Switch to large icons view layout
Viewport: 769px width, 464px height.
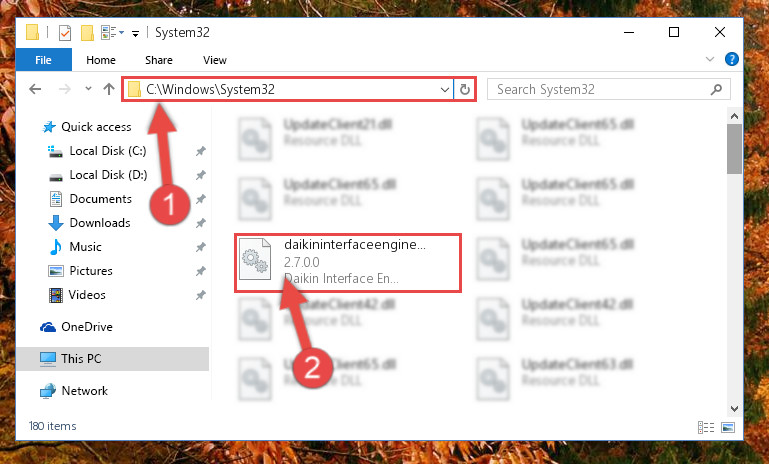tap(728, 427)
